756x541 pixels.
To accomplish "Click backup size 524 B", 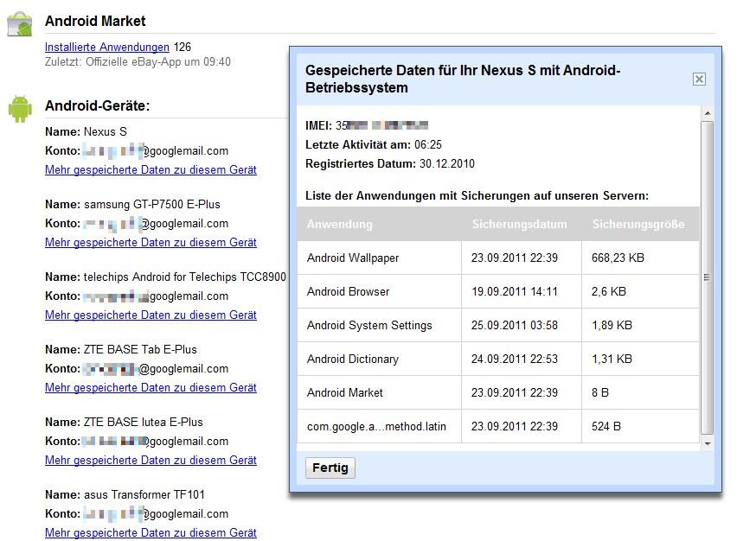I will pyautogui.click(x=606, y=427).
